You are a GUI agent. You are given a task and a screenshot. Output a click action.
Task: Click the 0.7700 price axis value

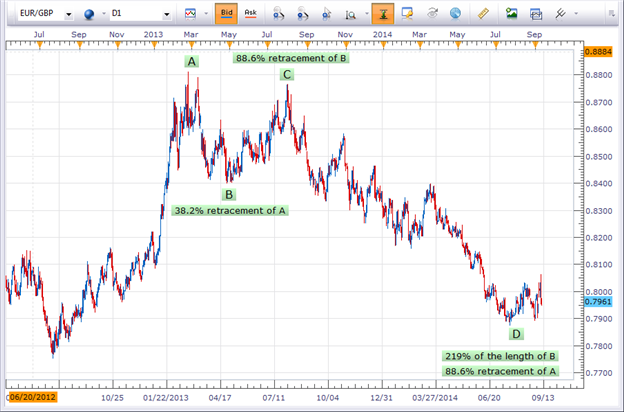click(599, 373)
